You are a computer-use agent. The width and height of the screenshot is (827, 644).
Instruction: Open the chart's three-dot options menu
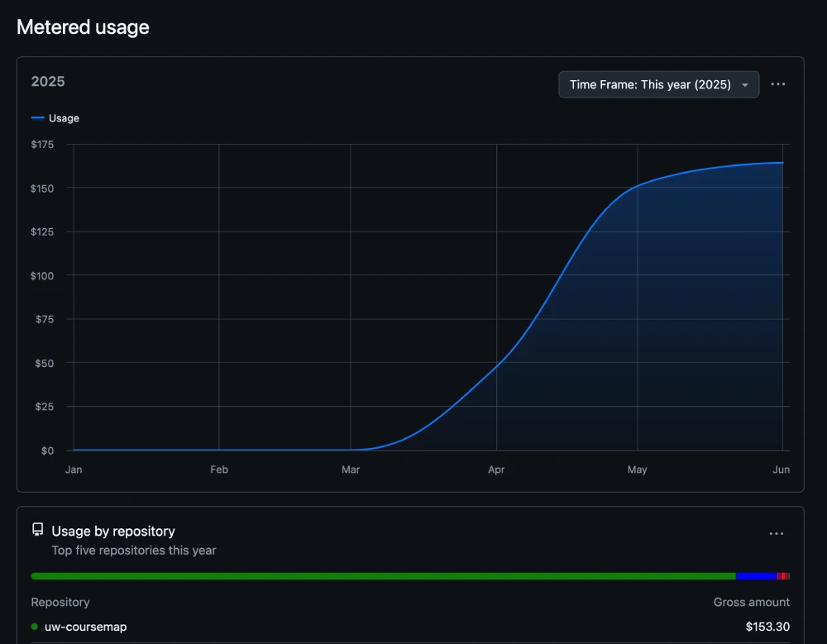click(x=778, y=84)
